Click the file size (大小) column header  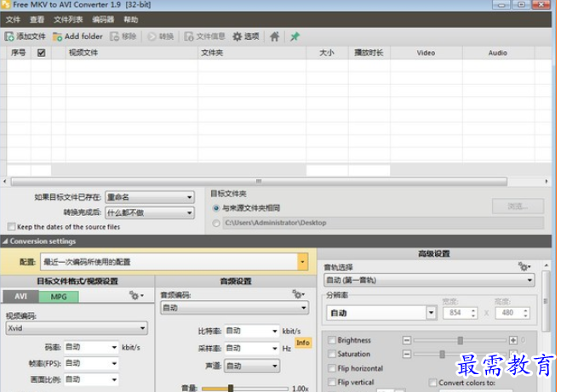(x=327, y=53)
